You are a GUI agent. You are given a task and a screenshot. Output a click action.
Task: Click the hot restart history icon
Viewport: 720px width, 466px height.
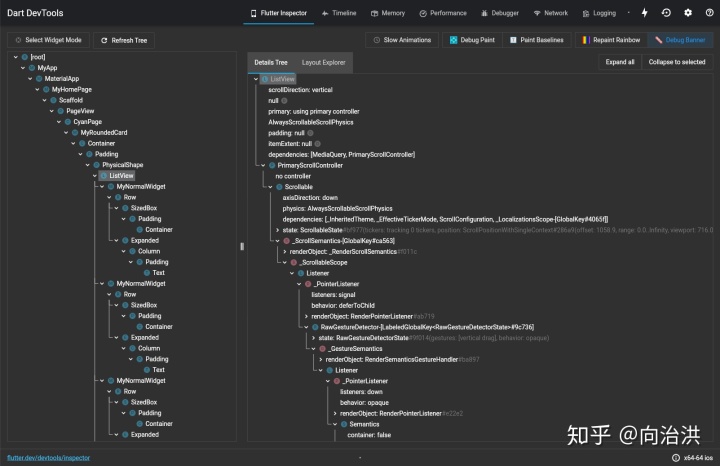666,13
